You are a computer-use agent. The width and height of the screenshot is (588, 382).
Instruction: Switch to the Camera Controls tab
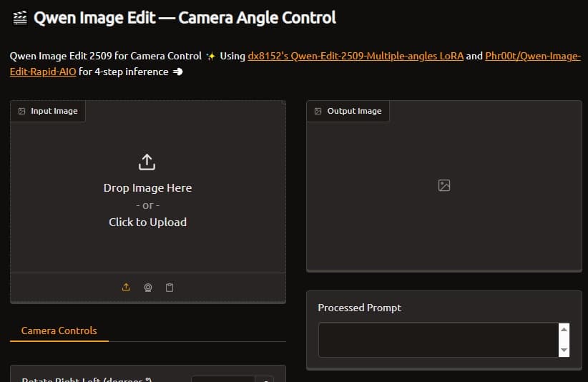click(59, 330)
